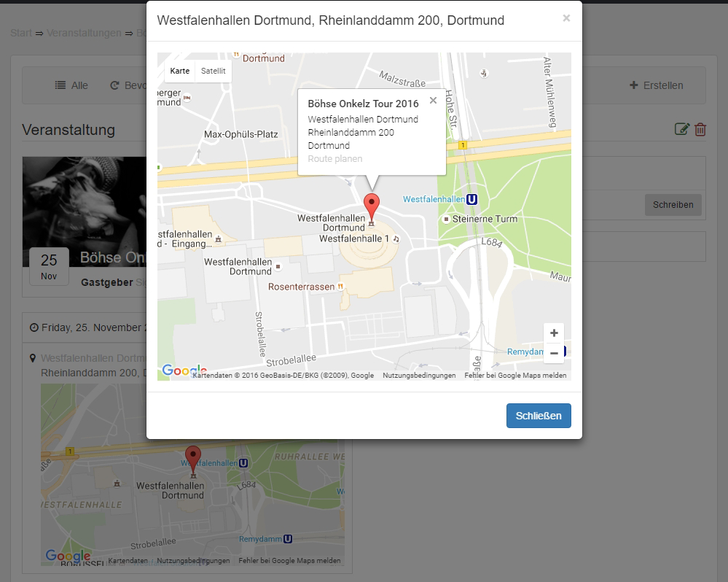
Task: Click the L684 road label on map
Action: [x=492, y=242]
